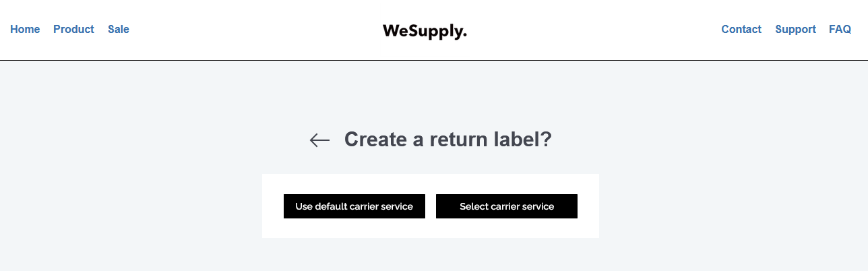Click the back arrow beside the heading

[319, 140]
